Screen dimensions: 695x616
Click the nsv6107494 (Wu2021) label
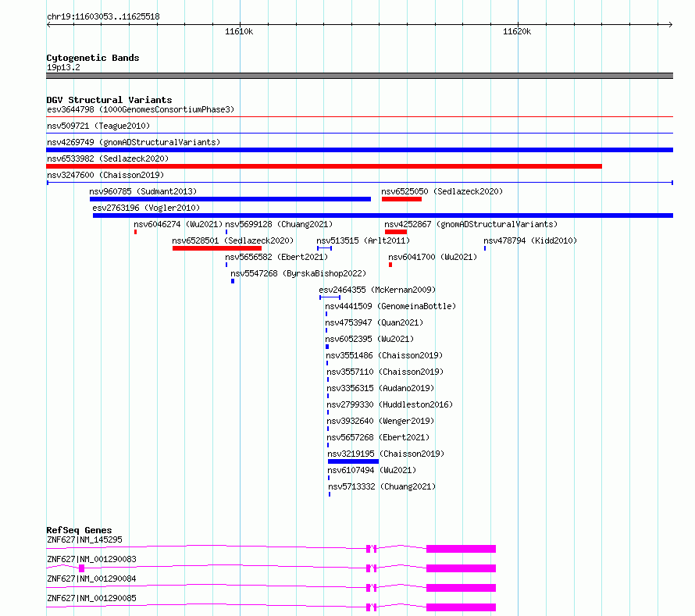pos(372,470)
